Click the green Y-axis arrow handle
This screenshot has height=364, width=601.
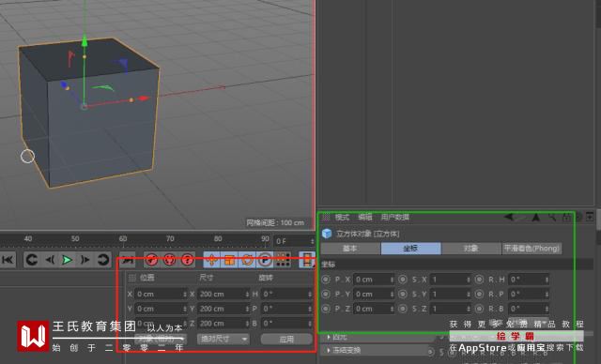85,40
